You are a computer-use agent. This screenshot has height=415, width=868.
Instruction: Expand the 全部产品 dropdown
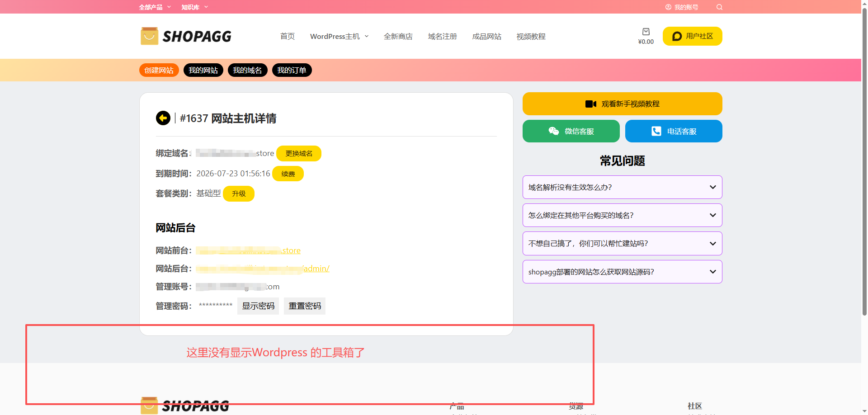[155, 7]
